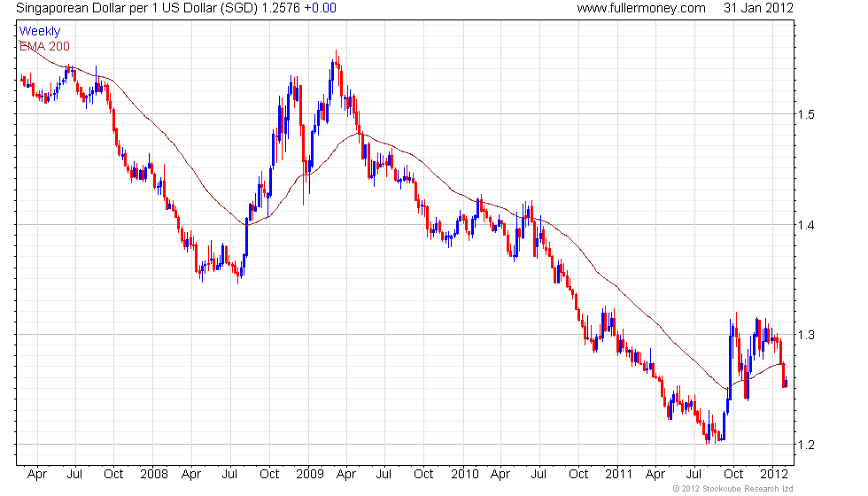Click the '© 2012 Stockcube Research Ltd' copyright text
Screen dimensions: 868x496
pyautogui.click(x=733, y=489)
